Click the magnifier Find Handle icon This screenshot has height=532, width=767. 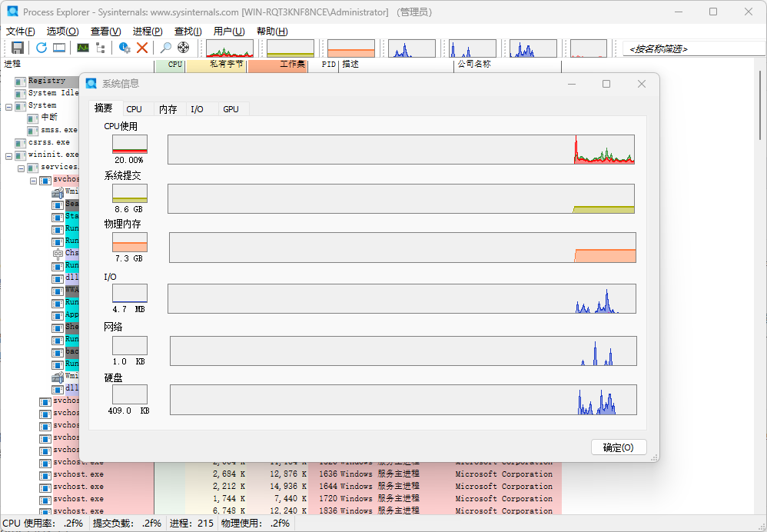(165, 48)
